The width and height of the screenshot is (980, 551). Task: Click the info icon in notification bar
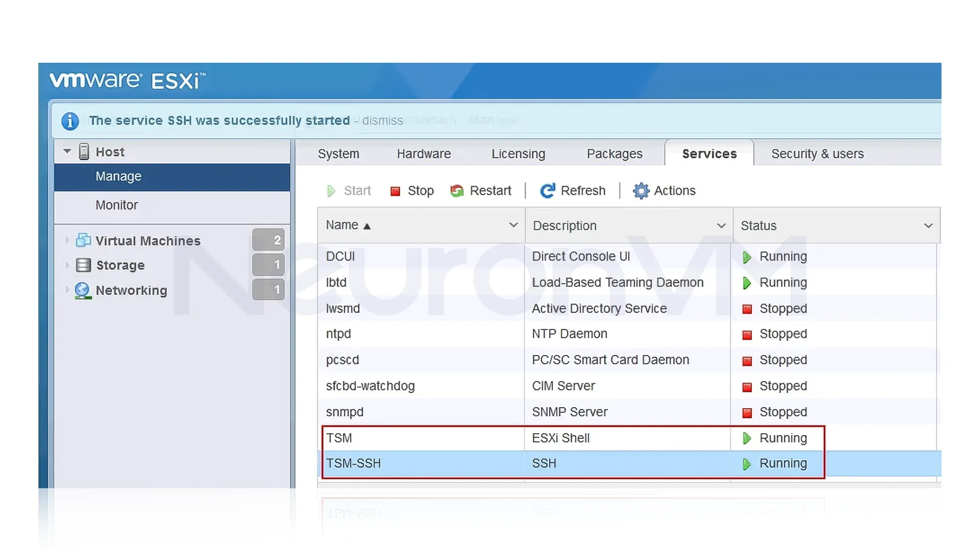coord(70,121)
